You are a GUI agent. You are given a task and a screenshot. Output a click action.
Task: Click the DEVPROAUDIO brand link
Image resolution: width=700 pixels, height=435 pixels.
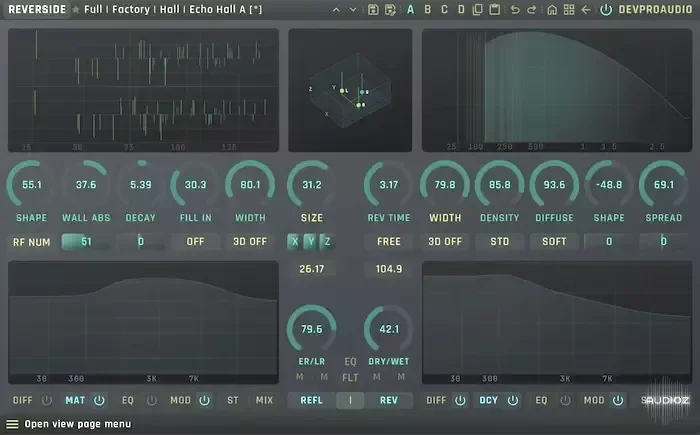[x=655, y=9]
